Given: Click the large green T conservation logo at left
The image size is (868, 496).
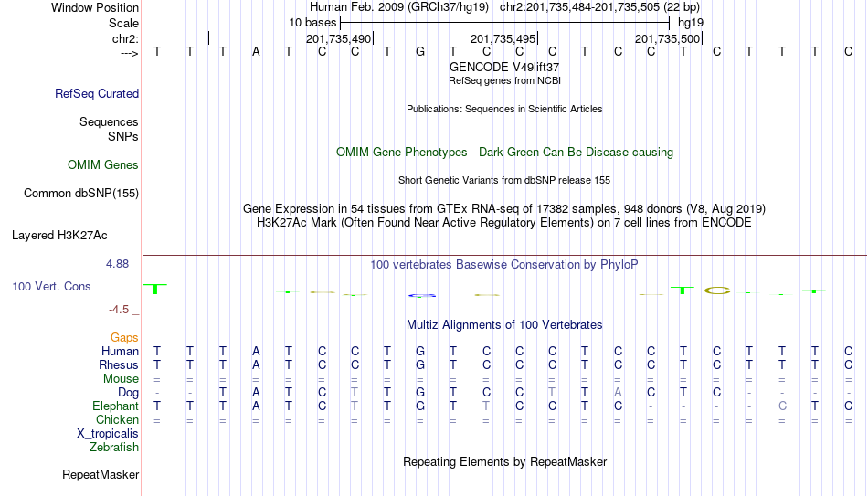Looking at the screenshot, I should (155, 289).
